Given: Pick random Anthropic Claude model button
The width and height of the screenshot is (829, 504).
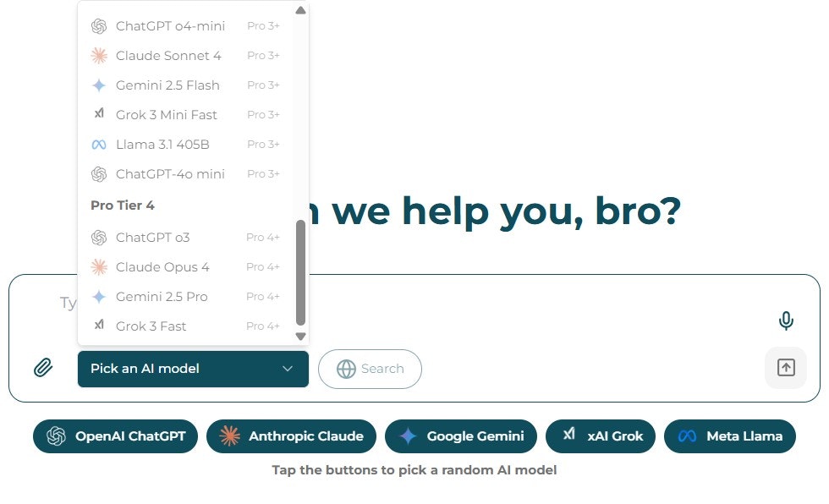Looking at the screenshot, I should coord(291,436).
